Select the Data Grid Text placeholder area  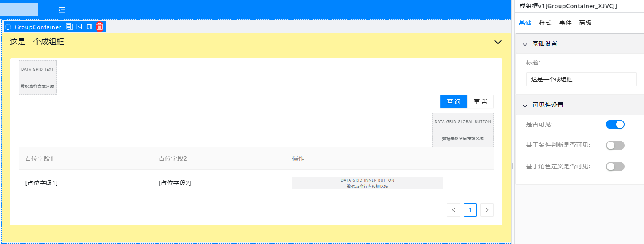(38, 78)
